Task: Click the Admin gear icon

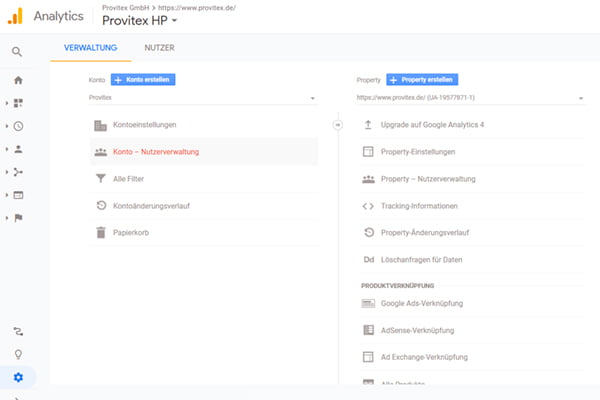Action: [x=18, y=377]
